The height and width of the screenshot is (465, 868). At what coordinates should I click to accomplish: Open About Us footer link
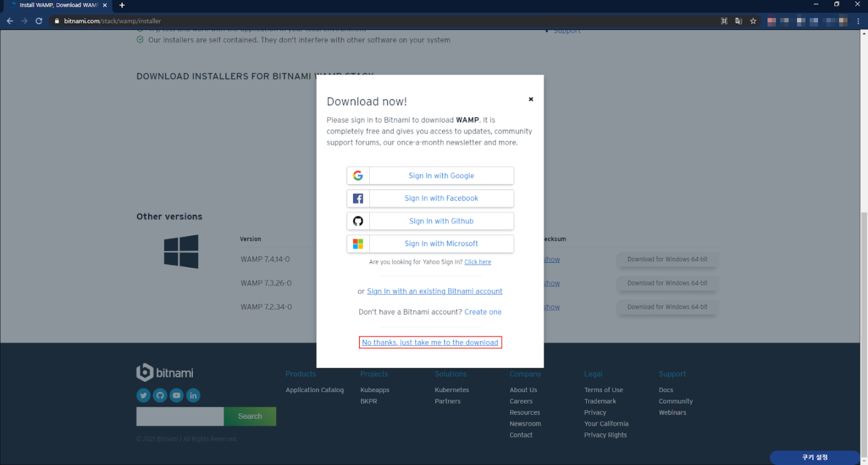(523, 390)
